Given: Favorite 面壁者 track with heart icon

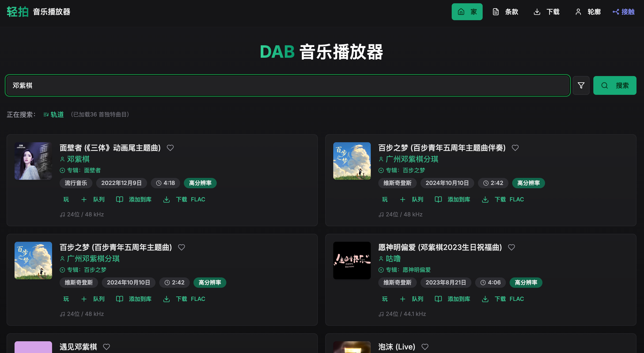Looking at the screenshot, I should (x=170, y=148).
